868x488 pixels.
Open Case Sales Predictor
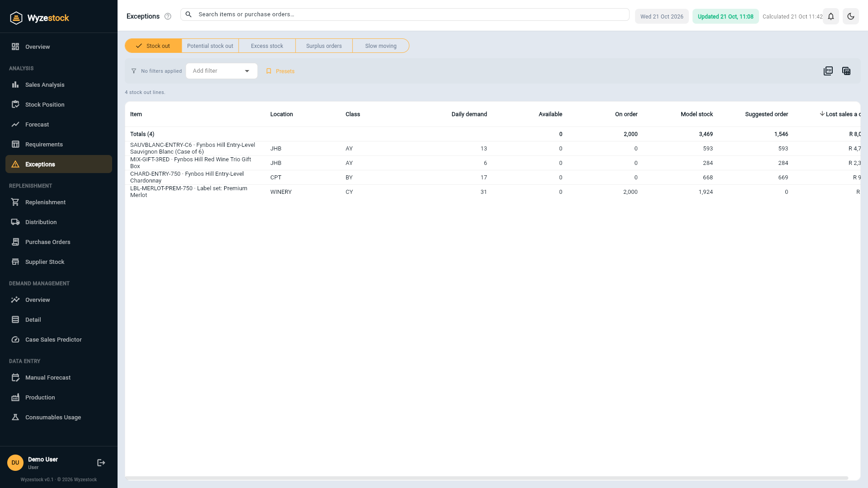(59, 340)
